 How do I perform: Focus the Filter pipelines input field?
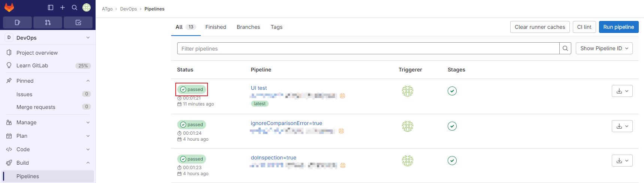(x=368, y=48)
